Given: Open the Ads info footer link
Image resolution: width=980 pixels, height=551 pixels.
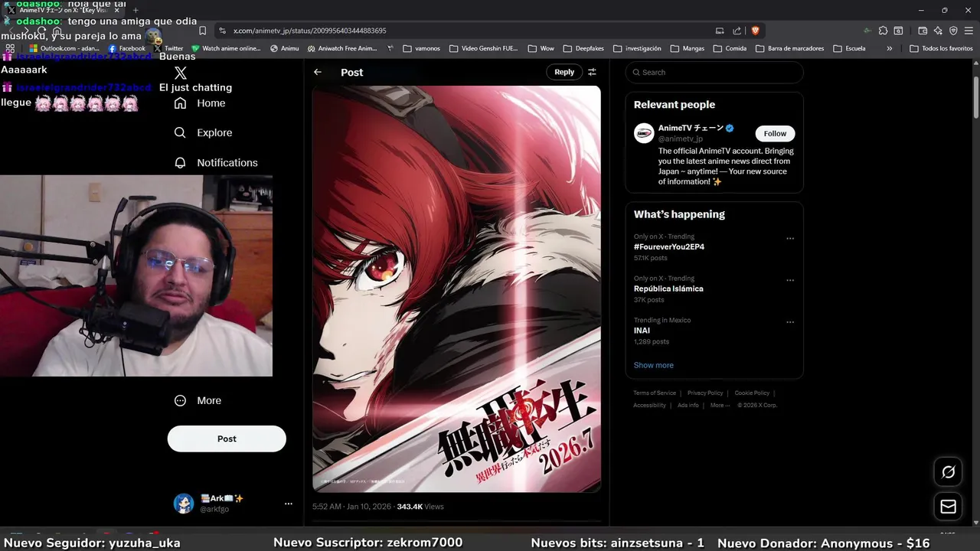Looking at the screenshot, I should (x=688, y=405).
